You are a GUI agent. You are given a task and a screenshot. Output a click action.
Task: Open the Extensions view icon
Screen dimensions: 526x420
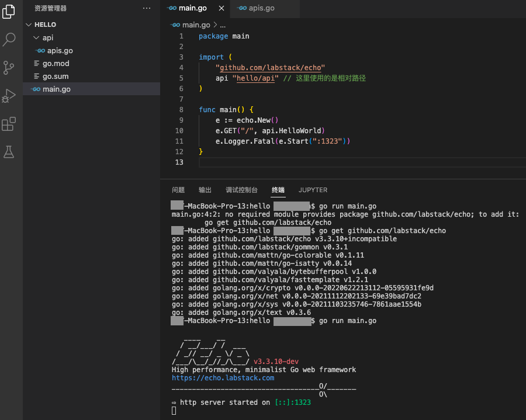pos(9,124)
